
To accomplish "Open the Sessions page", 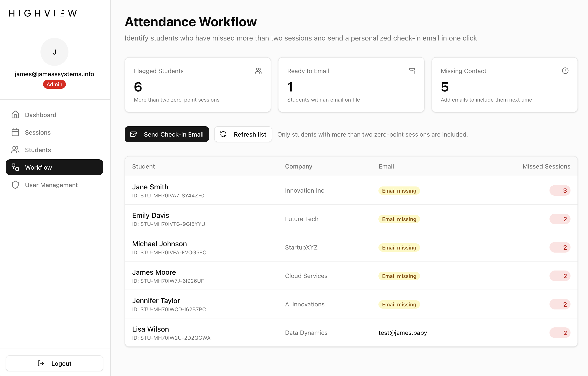I will point(38,132).
